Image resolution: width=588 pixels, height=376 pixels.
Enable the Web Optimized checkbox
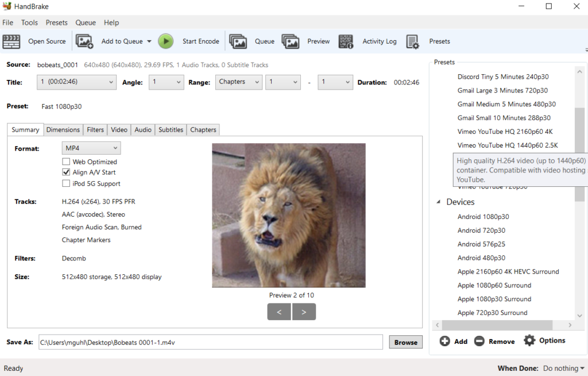[66, 162]
